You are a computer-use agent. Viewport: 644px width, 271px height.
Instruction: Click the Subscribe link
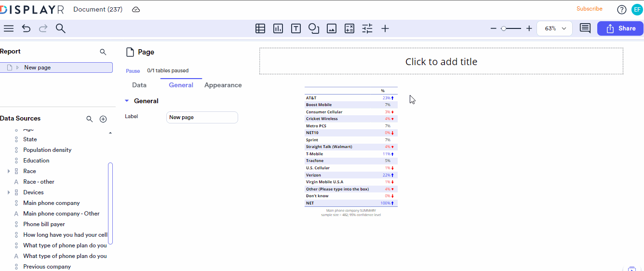590,9
